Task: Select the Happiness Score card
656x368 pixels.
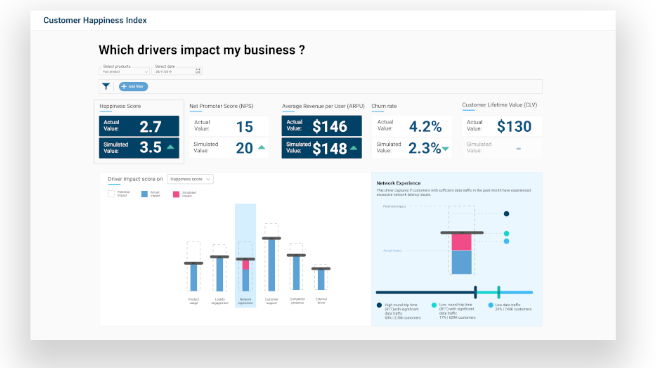Action: point(139,131)
